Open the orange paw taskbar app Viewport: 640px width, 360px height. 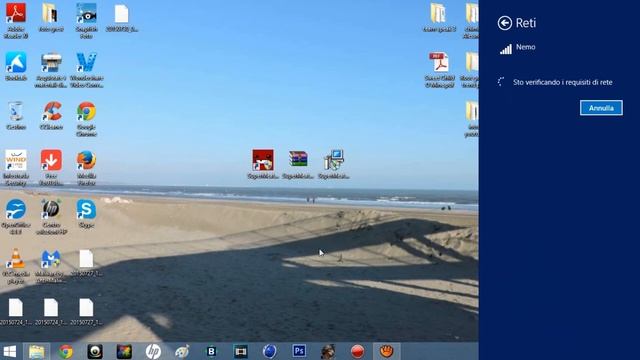387,351
